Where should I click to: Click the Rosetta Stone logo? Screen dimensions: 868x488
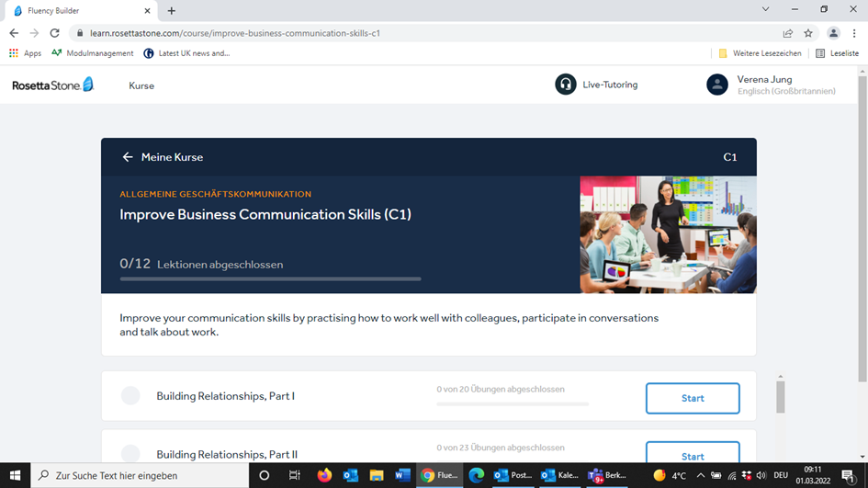52,85
